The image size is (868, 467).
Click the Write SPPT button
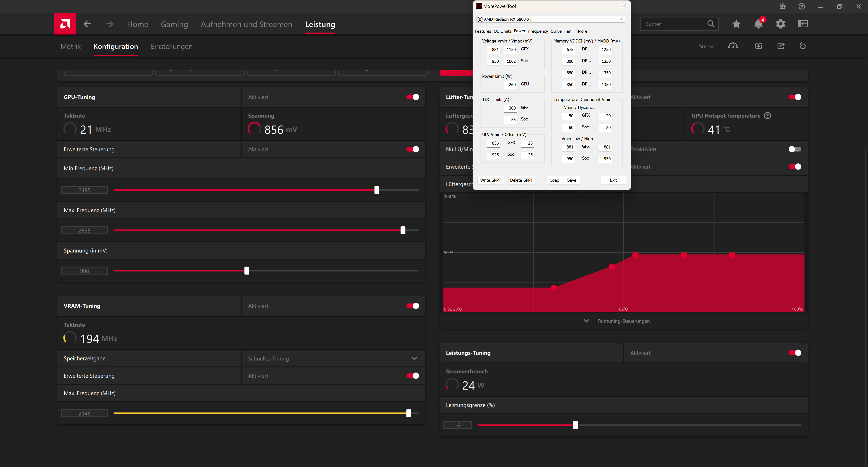coord(490,180)
